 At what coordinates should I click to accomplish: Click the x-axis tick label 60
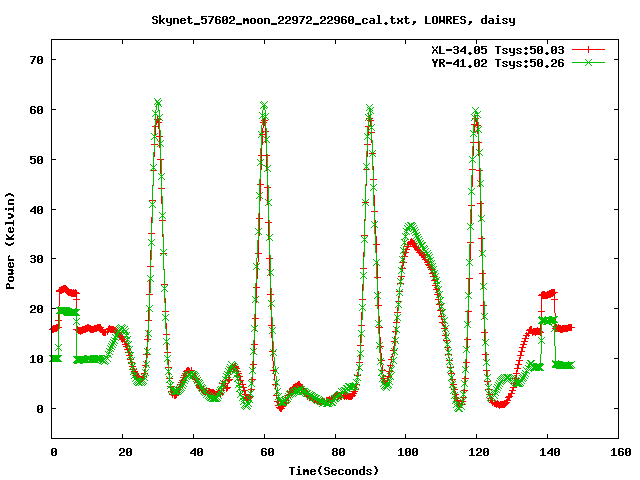(267, 452)
